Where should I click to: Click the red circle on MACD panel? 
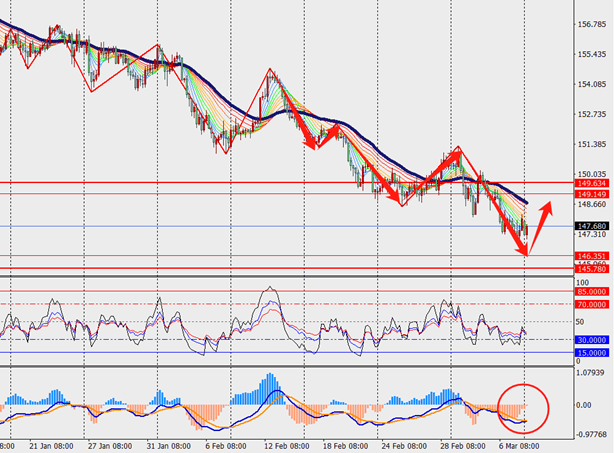pos(523,409)
